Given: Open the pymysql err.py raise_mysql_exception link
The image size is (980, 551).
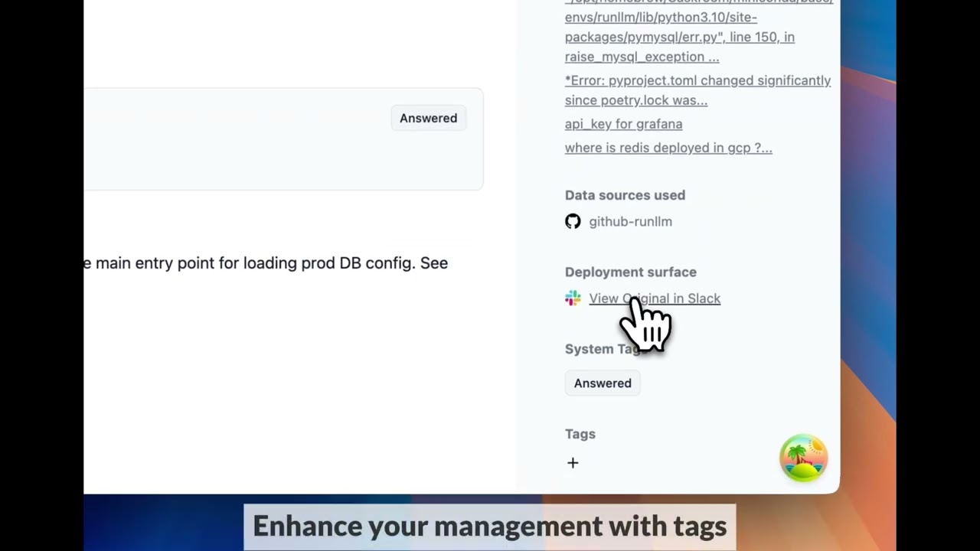Looking at the screenshot, I should [698, 31].
